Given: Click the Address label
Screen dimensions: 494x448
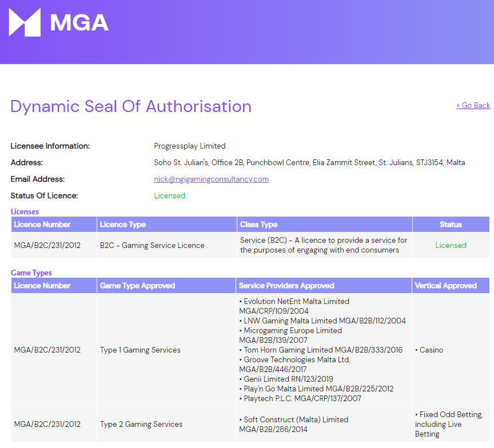Looking at the screenshot, I should click(27, 162).
